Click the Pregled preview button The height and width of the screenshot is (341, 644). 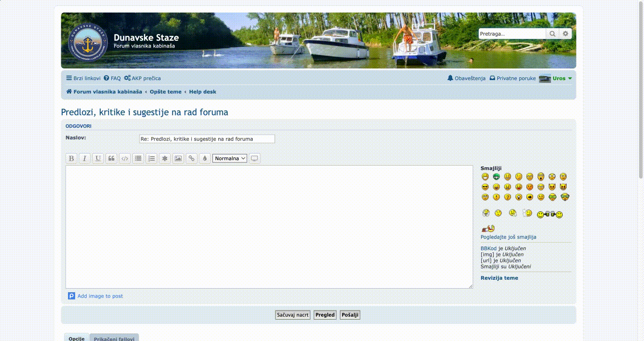[x=325, y=315]
